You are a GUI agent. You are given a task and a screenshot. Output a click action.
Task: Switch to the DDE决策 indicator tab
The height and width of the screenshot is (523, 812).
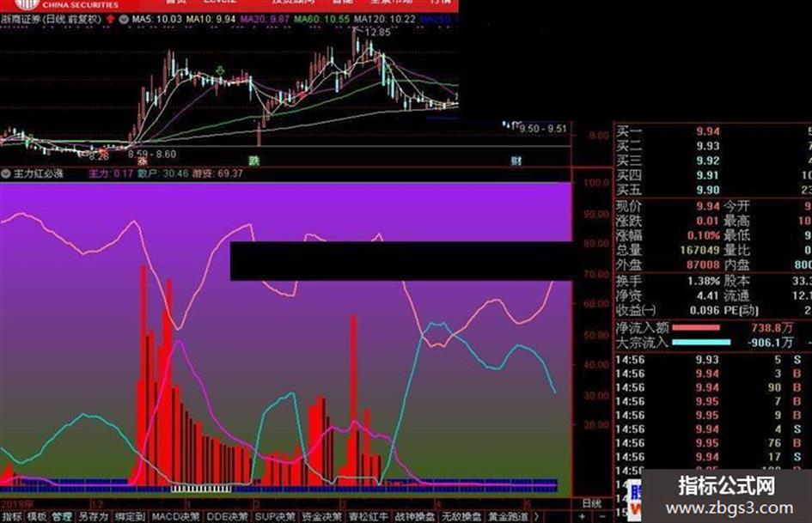click(228, 516)
